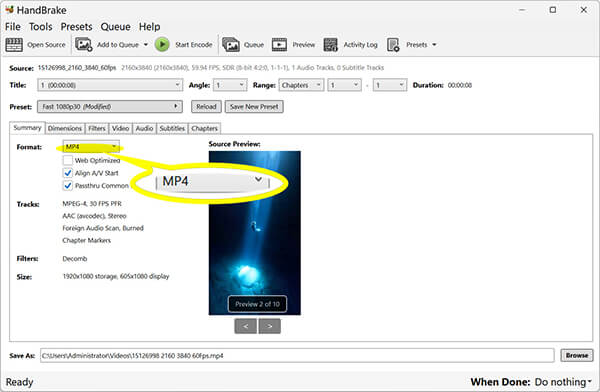Toggle the Align A/V Start checkbox
This screenshot has width=600, height=392.
point(68,173)
